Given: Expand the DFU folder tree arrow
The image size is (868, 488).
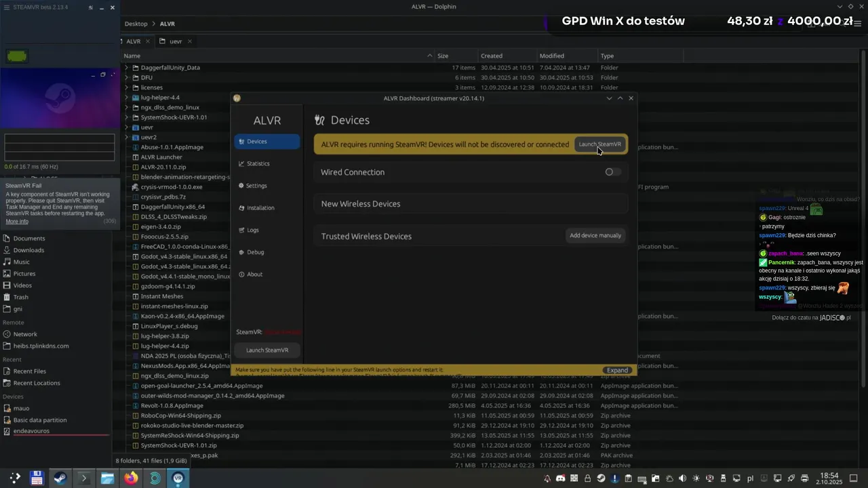Looking at the screenshot, I should (126, 77).
